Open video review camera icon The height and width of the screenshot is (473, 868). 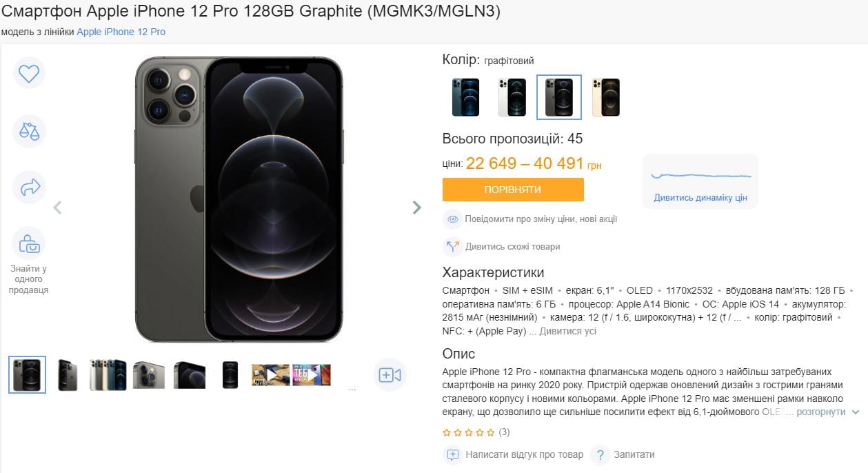(390, 374)
